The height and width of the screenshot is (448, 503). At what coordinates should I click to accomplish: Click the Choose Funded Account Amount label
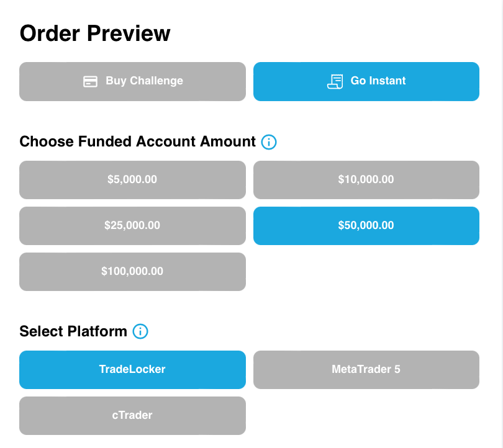coord(137,141)
